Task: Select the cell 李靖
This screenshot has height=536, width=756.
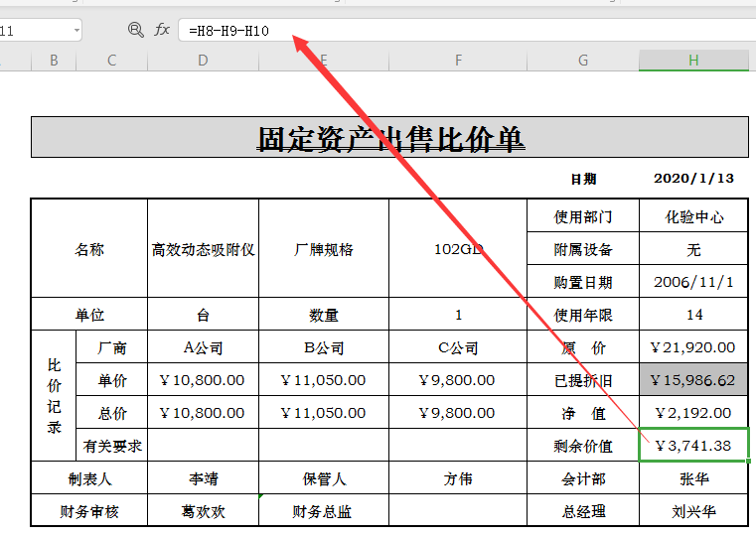Action: pos(203,478)
